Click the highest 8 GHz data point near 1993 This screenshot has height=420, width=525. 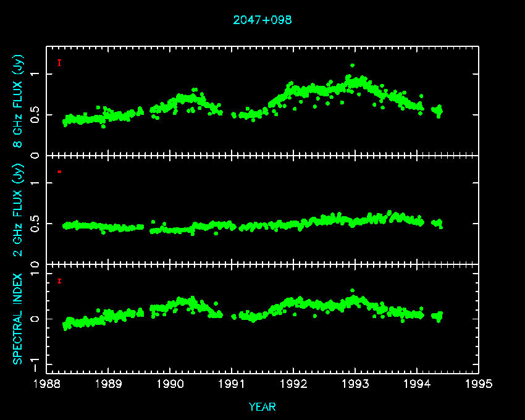coord(352,65)
